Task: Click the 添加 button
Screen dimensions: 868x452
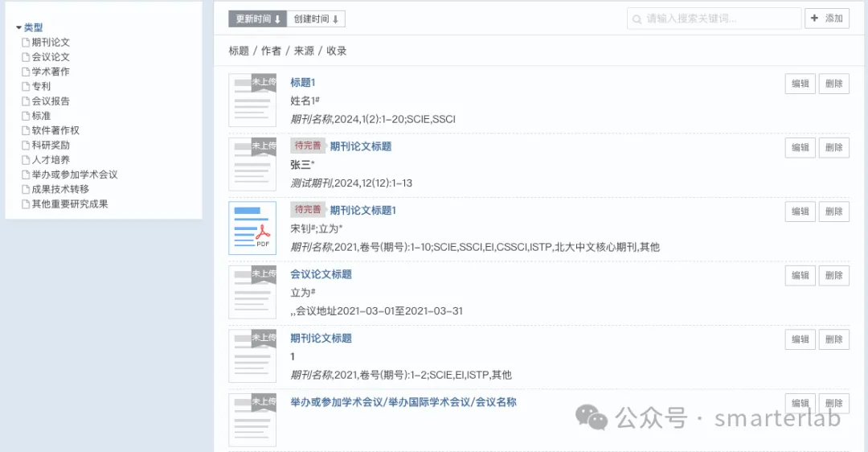Action: tap(827, 18)
